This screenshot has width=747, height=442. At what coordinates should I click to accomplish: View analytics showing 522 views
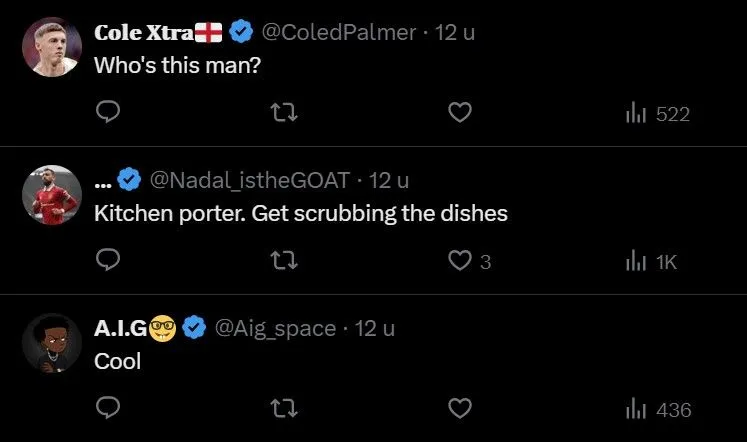click(x=657, y=114)
